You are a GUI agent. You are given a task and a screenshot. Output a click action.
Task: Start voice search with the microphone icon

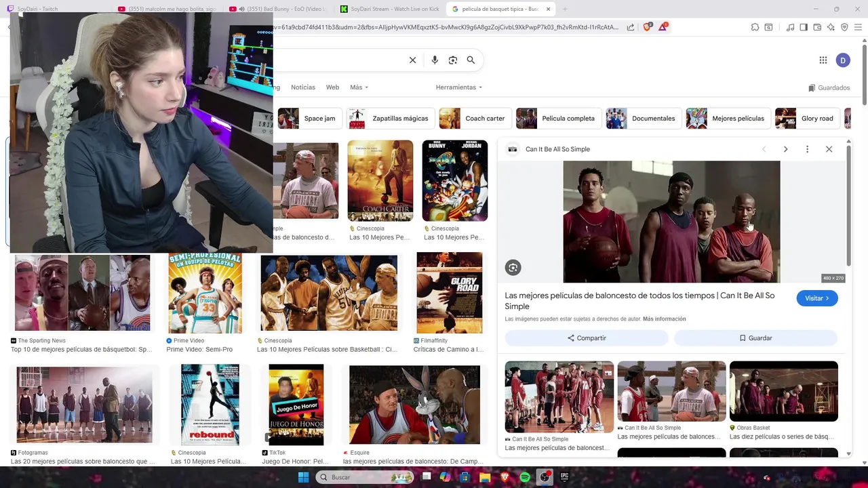click(435, 60)
